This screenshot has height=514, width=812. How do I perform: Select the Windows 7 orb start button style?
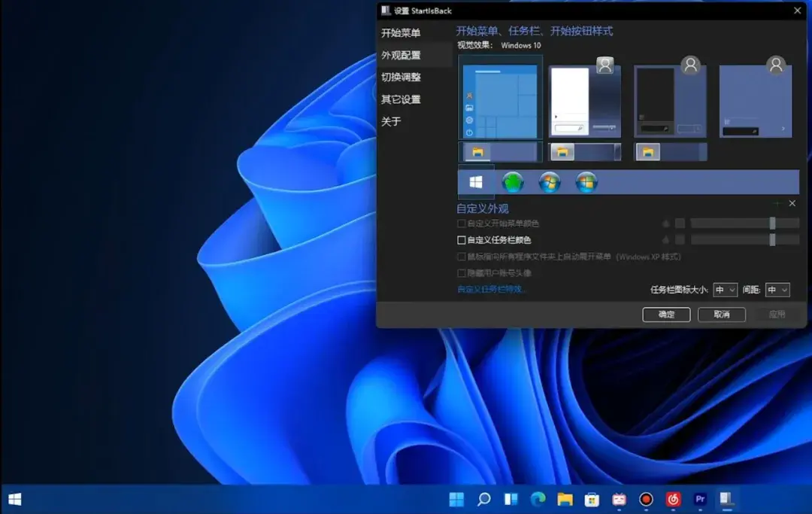[586, 181]
